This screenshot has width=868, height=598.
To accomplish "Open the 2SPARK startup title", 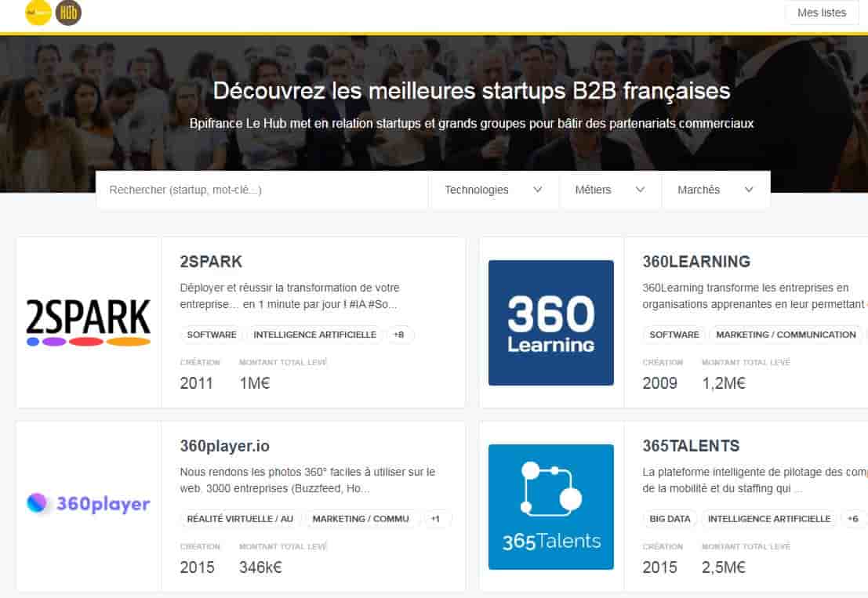I will pos(211,262).
